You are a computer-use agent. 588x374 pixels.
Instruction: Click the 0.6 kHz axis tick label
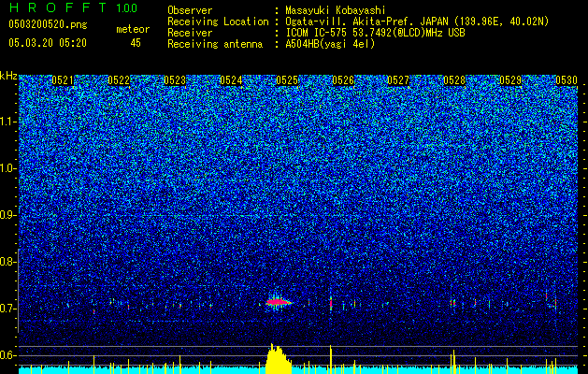[7, 355]
